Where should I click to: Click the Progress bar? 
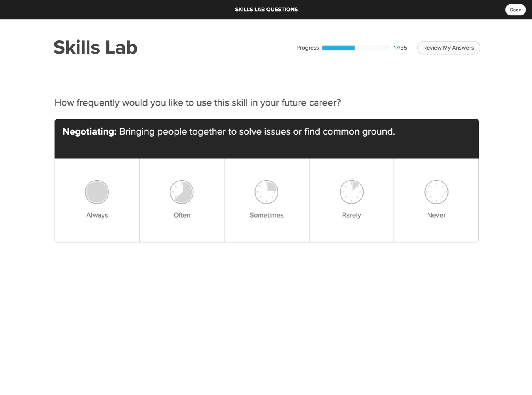coord(355,48)
